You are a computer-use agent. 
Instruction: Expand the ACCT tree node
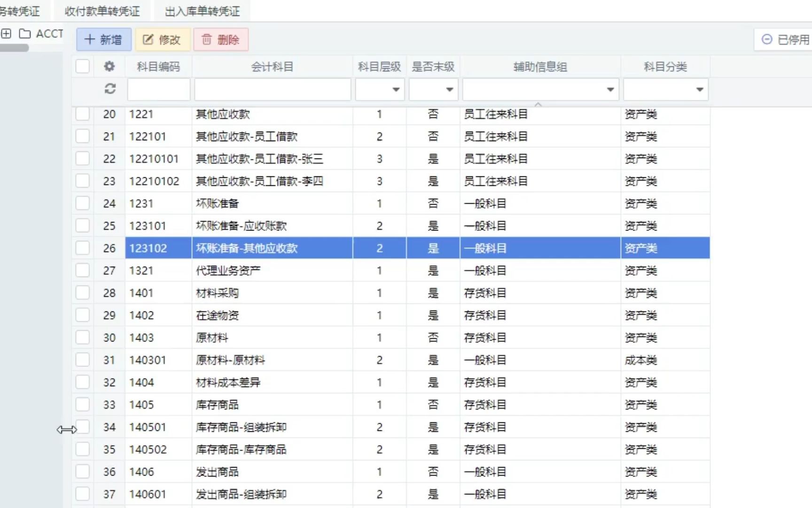pos(7,34)
